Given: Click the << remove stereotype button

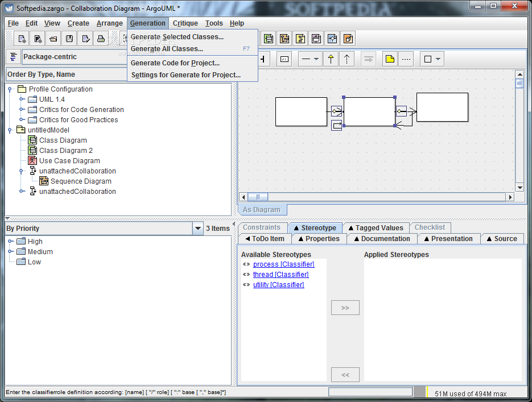Looking at the screenshot, I should pos(345,375).
